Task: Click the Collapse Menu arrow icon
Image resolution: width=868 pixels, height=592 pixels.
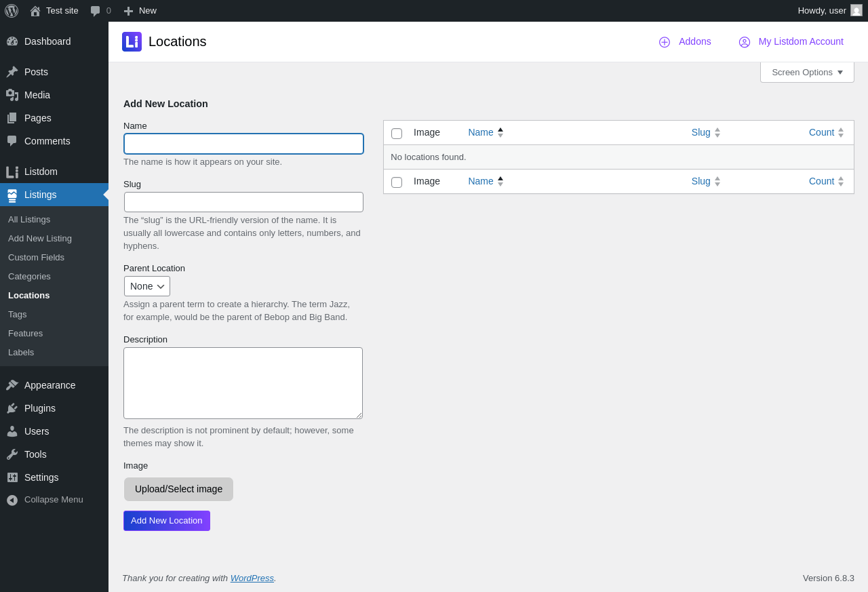Action: 12,500
